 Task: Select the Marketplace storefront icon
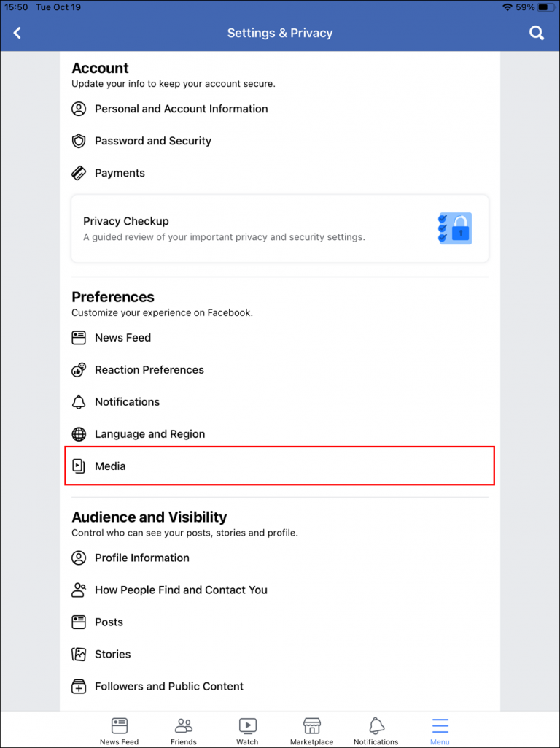coord(311,725)
